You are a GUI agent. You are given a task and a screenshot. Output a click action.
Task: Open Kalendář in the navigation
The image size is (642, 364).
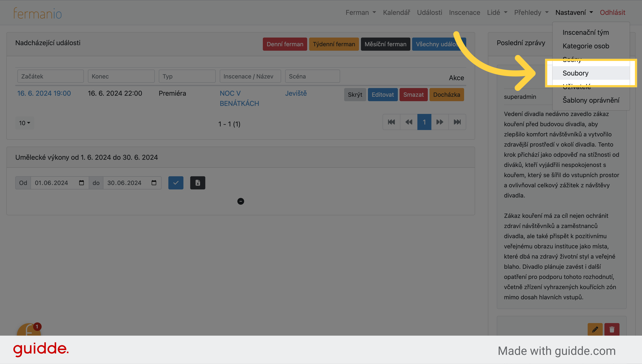click(x=397, y=13)
